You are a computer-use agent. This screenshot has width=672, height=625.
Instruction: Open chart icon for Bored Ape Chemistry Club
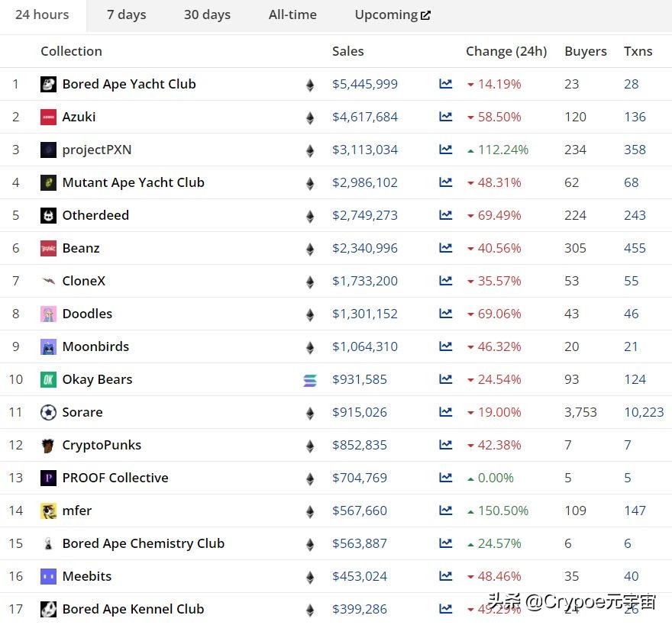coord(446,543)
